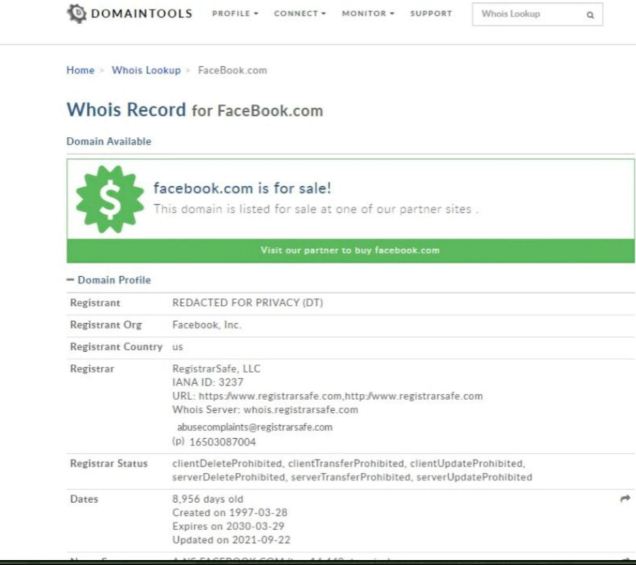Click the Registrant Country value 'us'
The image size is (636, 565).
coord(177,347)
